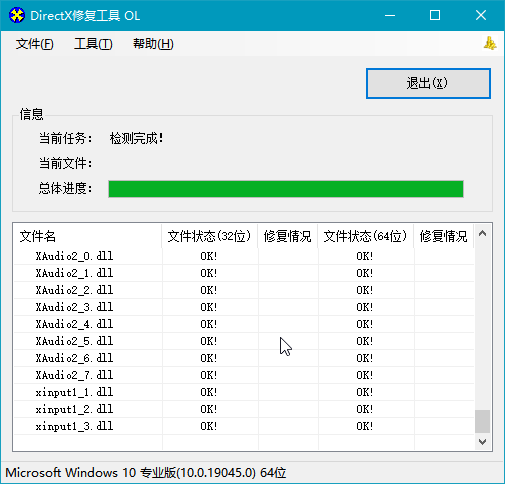This screenshot has width=505, height=484.
Task: Click the yellow icon at menu bar right
Action: point(490,43)
